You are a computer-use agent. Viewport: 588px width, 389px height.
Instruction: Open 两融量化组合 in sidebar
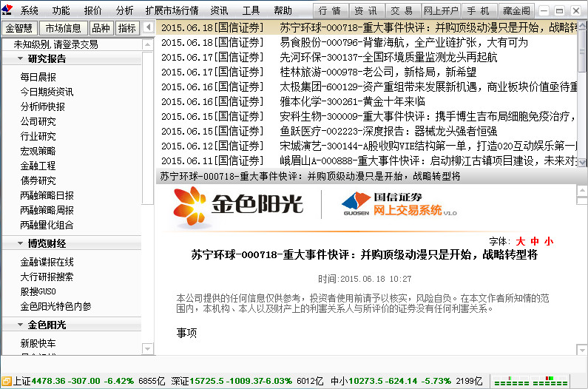[x=47, y=225]
